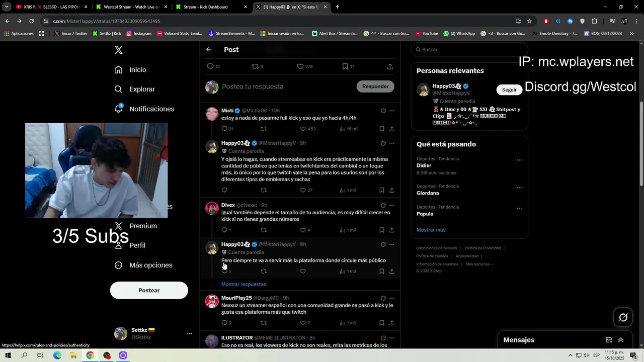Open more options for Papula trend
Viewport: 644px width, 362px height.
tap(519, 208)
